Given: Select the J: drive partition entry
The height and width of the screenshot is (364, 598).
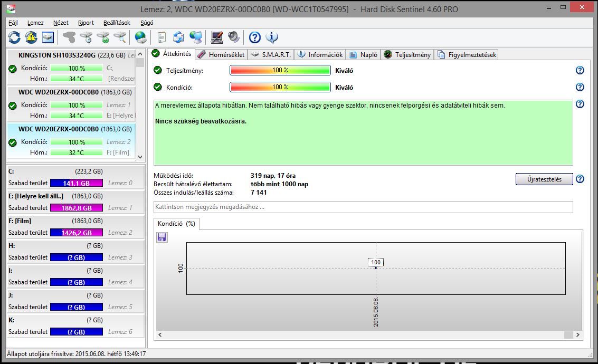Looking at the screenshot, I should tap(75, 301).
